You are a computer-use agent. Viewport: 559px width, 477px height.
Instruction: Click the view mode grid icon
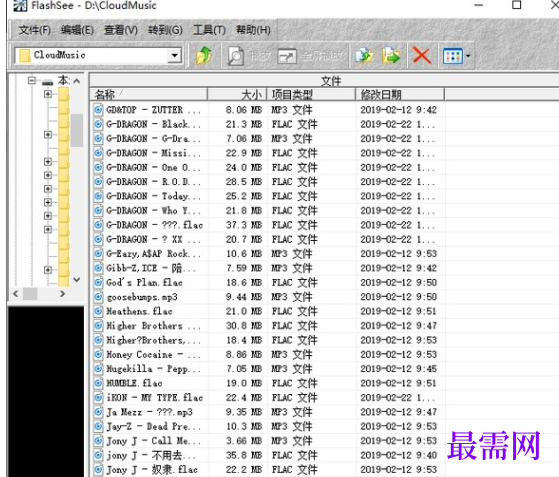[x=453, y=56]
